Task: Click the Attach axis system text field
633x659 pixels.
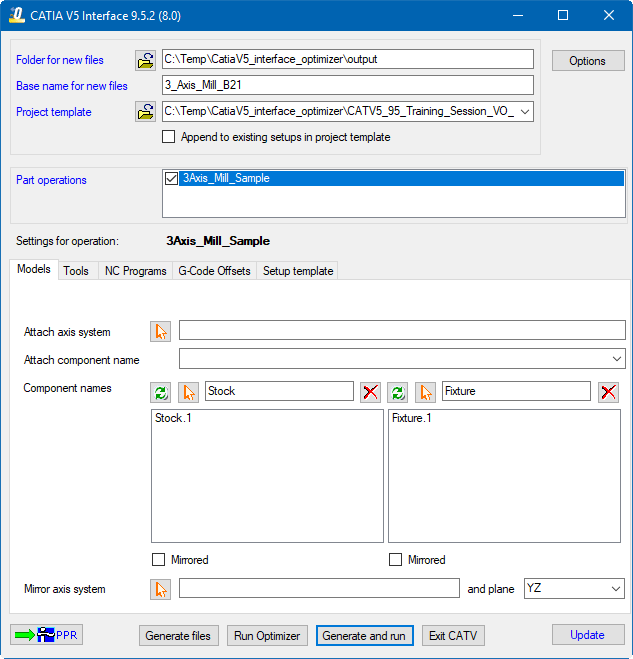Action: click(x=402, y=330)
